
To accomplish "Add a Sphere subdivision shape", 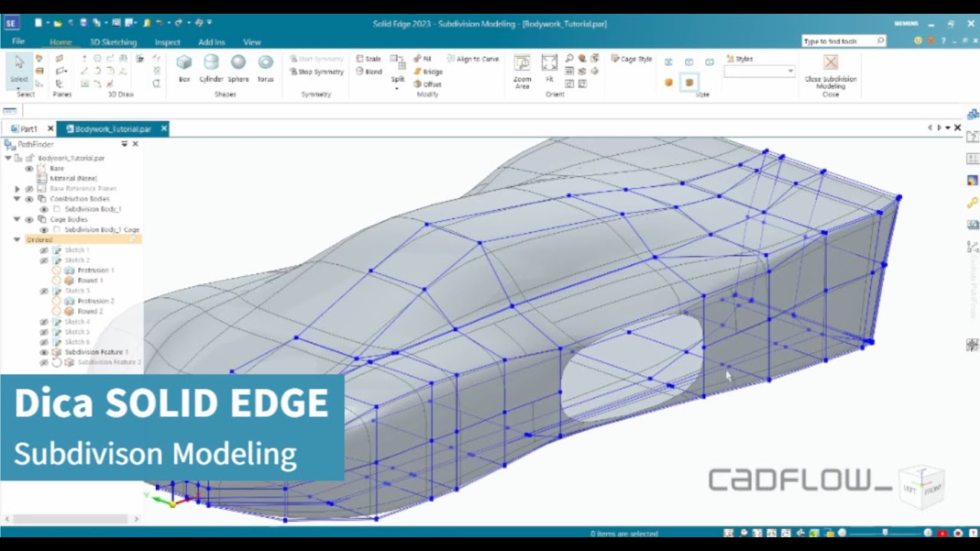I will pos(238,68).
